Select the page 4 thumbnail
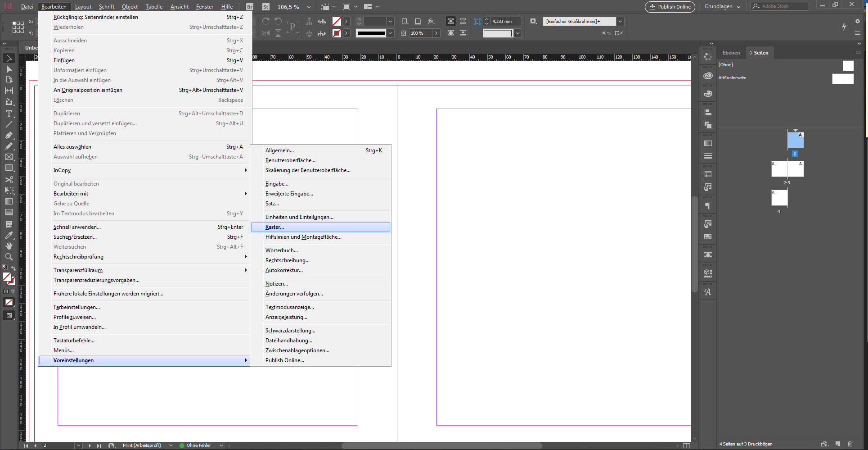 tap(779, 198)
